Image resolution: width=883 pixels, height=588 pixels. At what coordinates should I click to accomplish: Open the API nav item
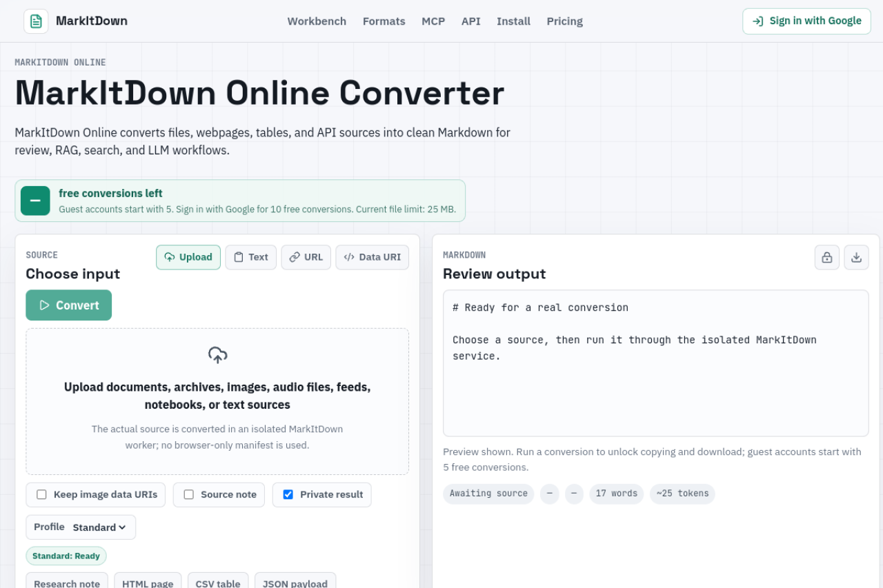coord(471,21)
